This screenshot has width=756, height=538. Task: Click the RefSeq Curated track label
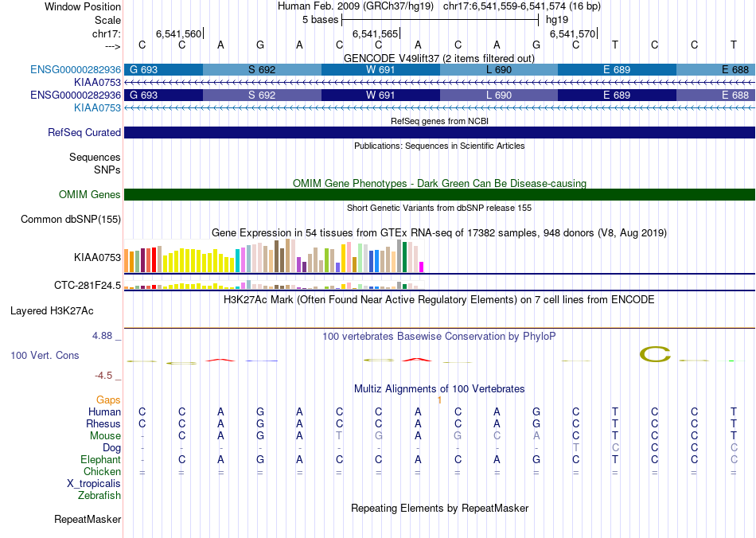click(84, 133)
